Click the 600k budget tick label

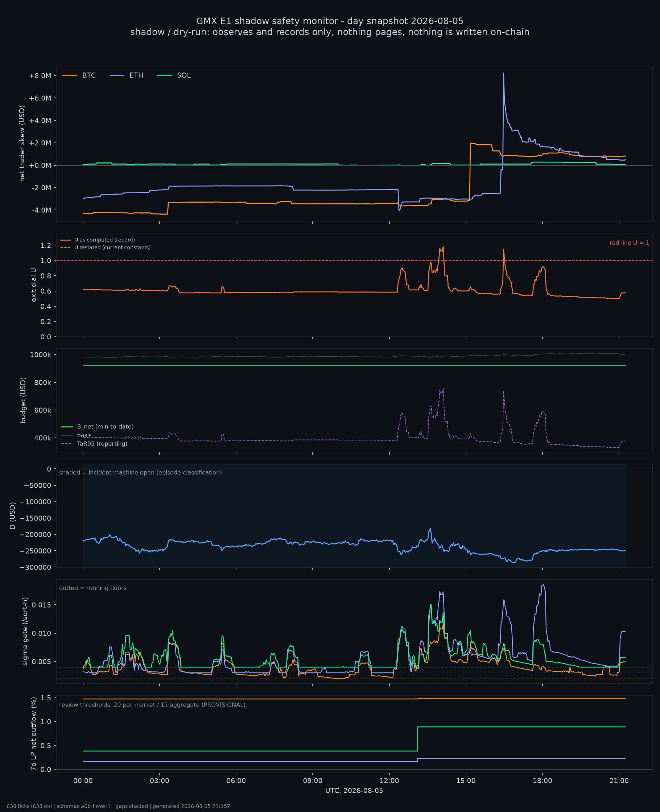coord(42,410)
